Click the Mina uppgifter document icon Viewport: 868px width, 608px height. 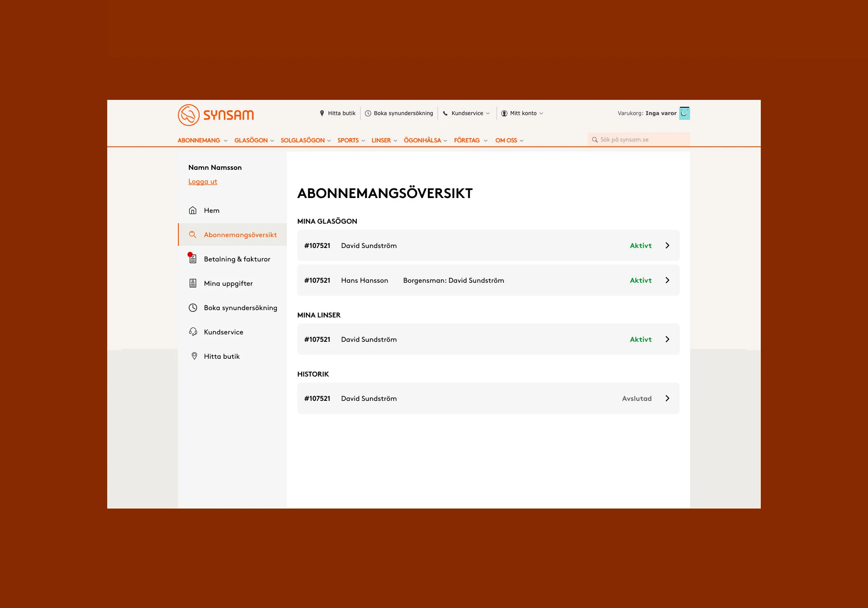pyautogui.click(x=193, y=284)
